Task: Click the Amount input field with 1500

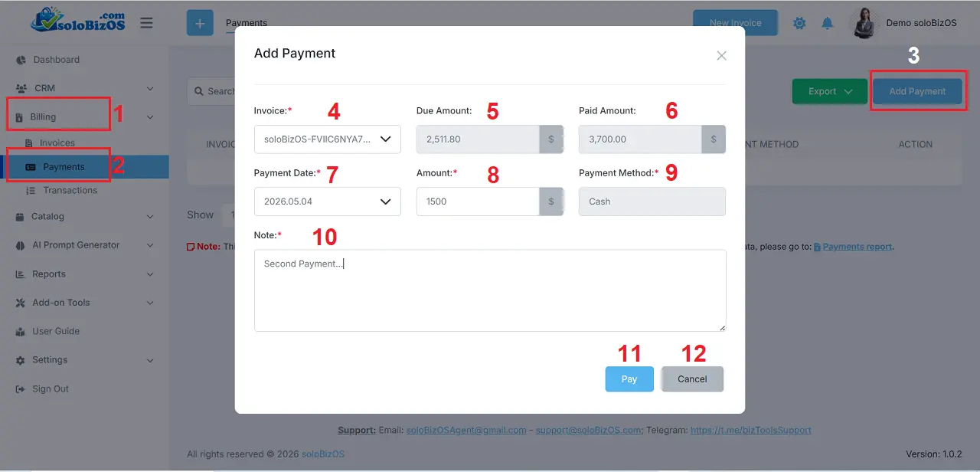Action: tap(478, 202)
